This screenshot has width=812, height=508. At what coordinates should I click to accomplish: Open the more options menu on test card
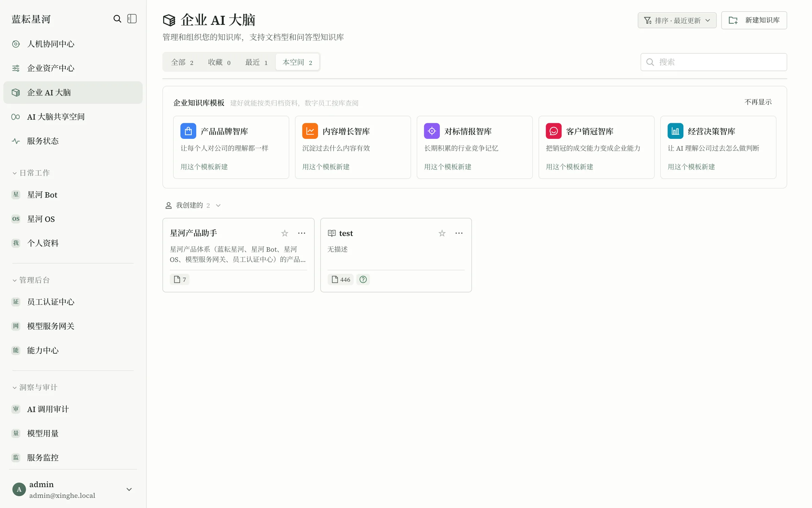[x=459, y=233]
